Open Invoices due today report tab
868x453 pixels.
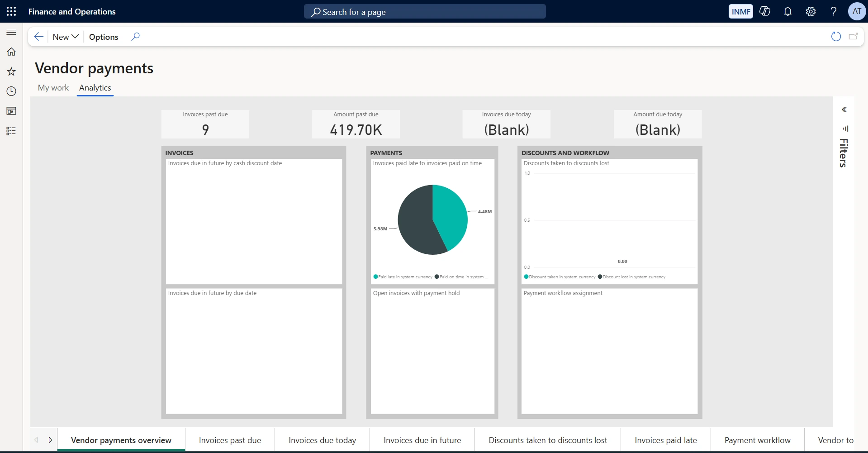pyautogui.click(x=323, y=440)
